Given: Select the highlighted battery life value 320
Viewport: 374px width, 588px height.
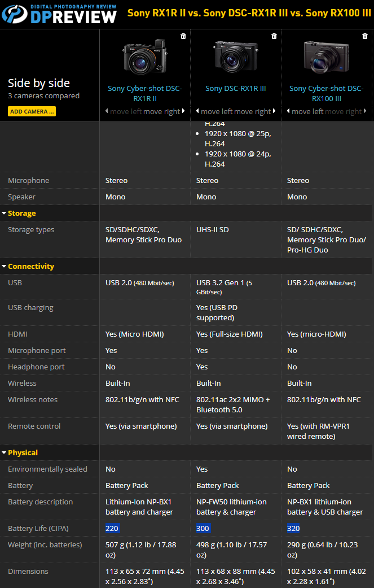Looking at the screenshot, I should point(293,528).
